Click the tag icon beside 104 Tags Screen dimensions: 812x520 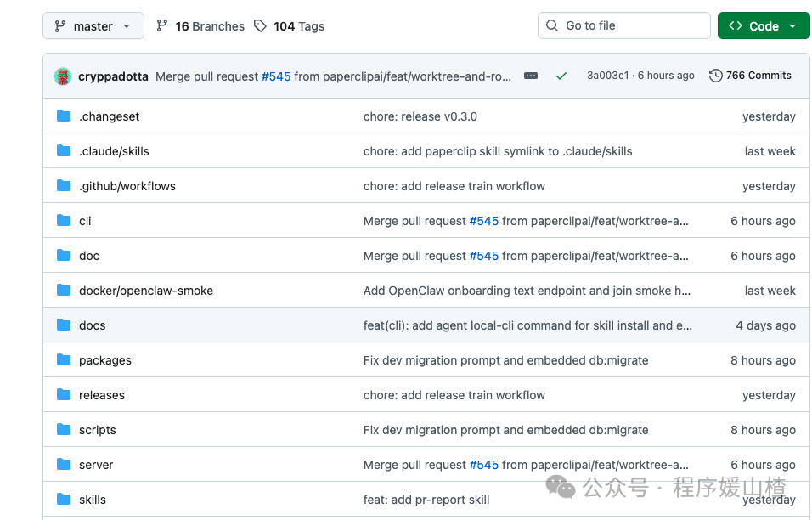pos(259,25)
